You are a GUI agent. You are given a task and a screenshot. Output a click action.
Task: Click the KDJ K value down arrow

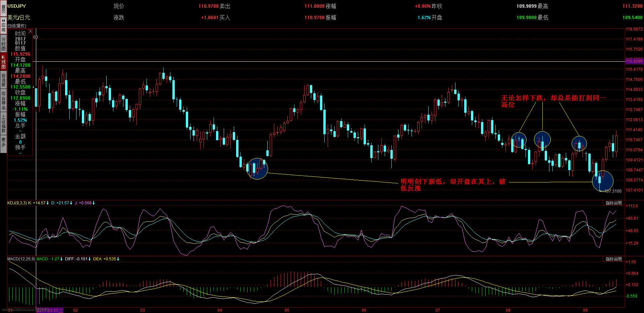click(x=48, y=203)
